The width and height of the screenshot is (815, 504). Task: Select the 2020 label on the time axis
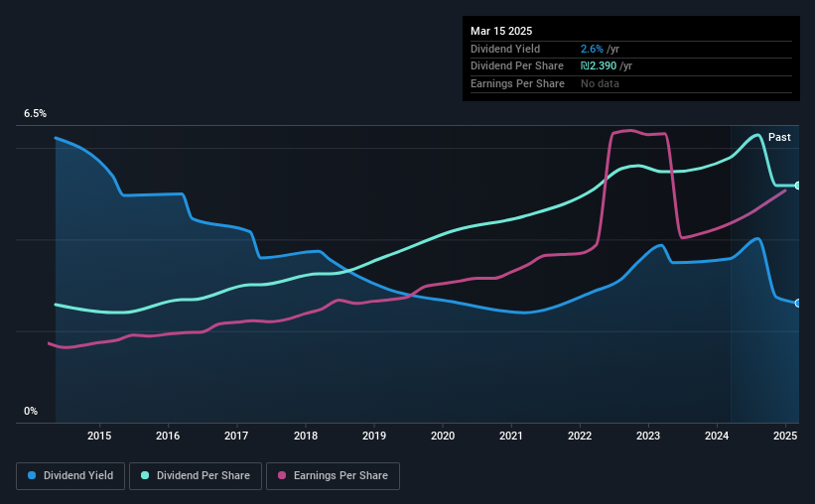[443, 436]
